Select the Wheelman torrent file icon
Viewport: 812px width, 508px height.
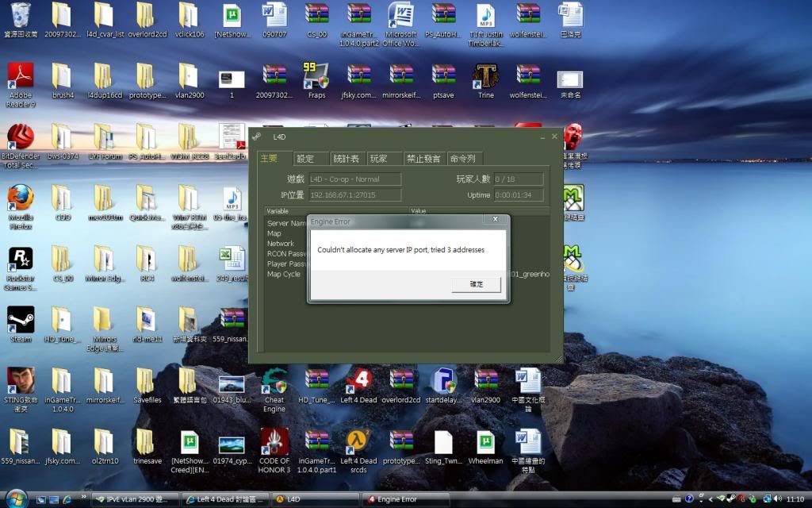[485, 444]
